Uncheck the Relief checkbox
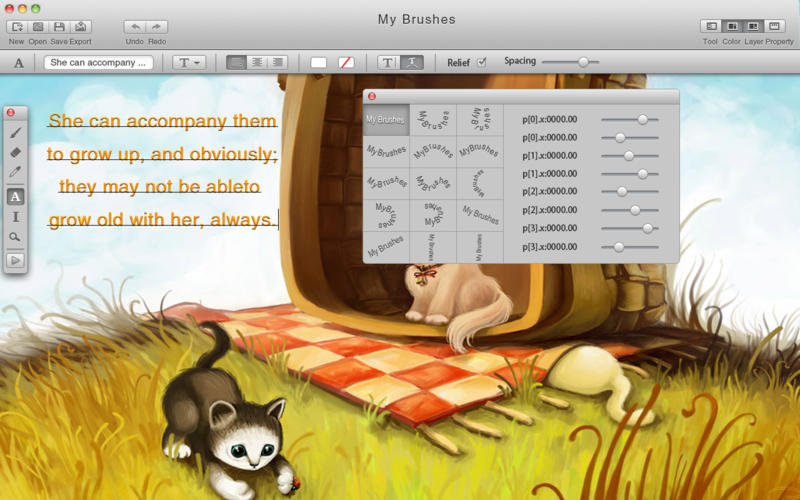 (x=481, y=62)
